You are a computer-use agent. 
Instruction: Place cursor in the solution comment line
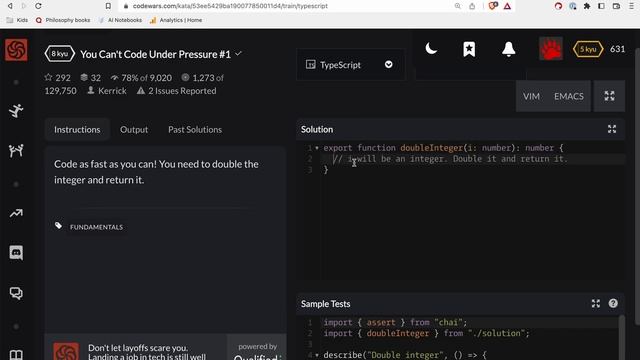(x=450, y=159)
